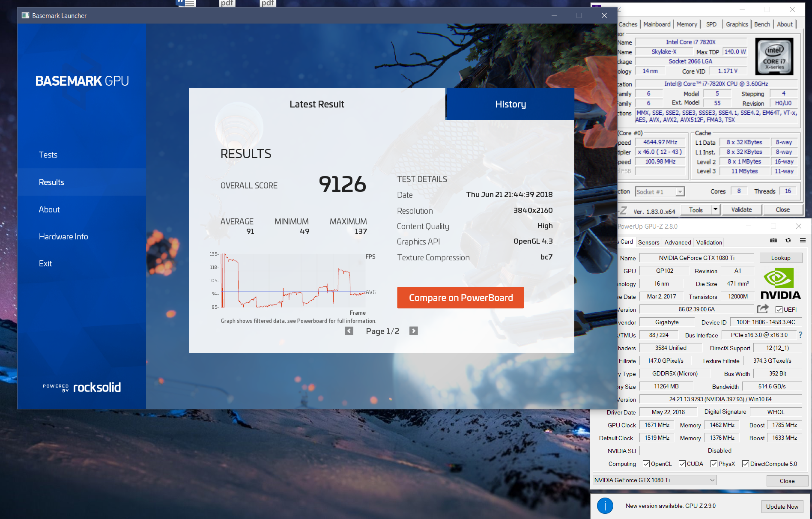Open Hardware Info in the sidebar

82,236
